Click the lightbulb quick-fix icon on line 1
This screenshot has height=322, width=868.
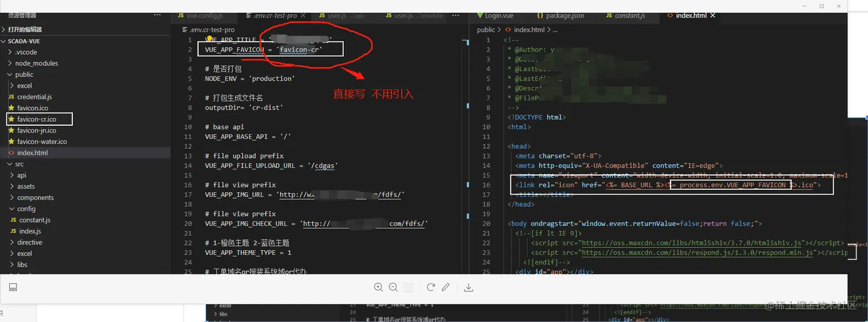coord(210,40)
